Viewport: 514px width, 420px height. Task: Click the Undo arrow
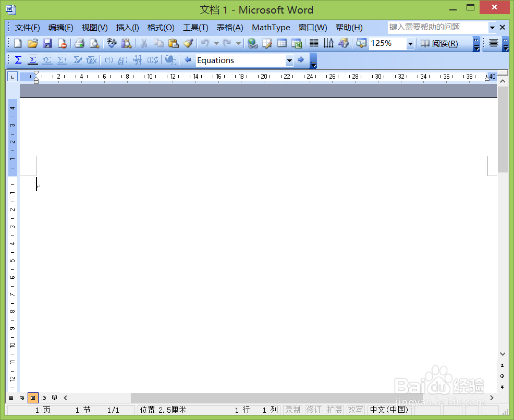pos(205,43)
